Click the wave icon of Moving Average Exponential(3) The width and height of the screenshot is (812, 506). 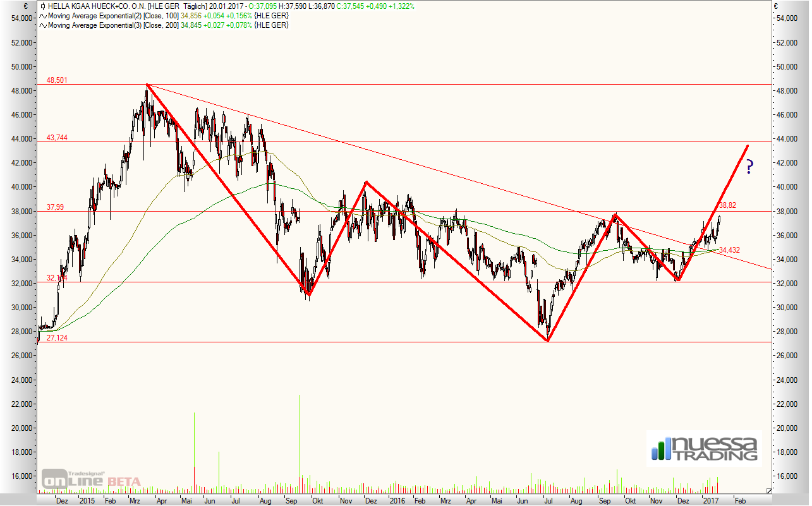(42, 25)
